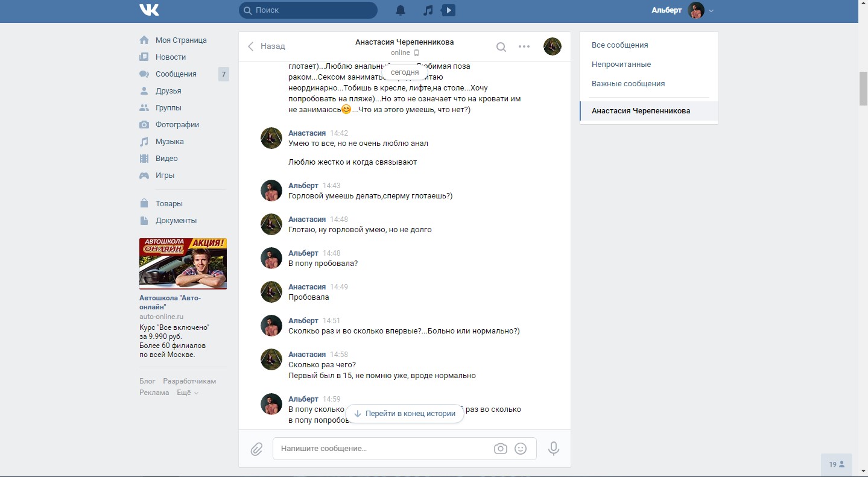The width and height of the screenshot is (868, 477).
Task: Open Группы in sidebar
Action: coord(168,108)
